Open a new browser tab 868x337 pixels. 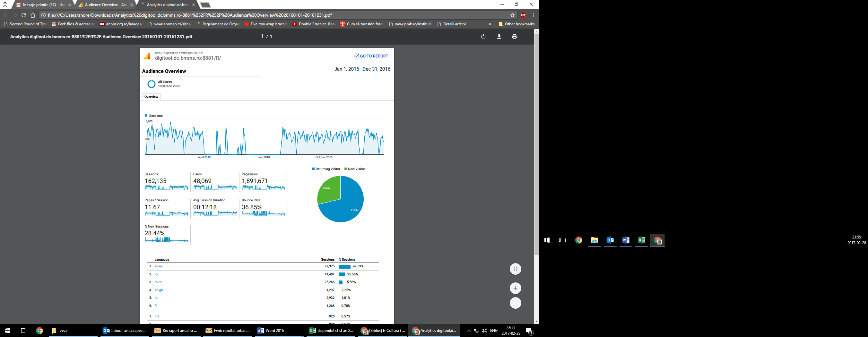205,5
